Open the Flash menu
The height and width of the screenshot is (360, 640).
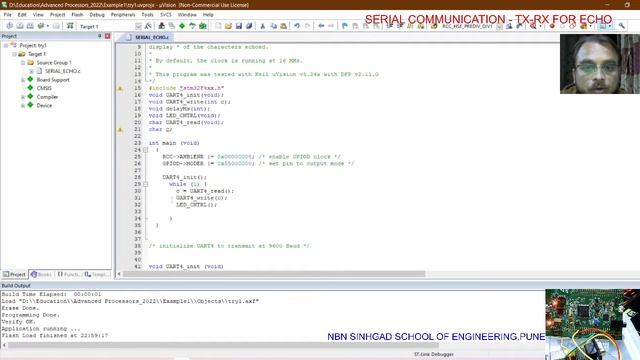(x=77, y=15)
